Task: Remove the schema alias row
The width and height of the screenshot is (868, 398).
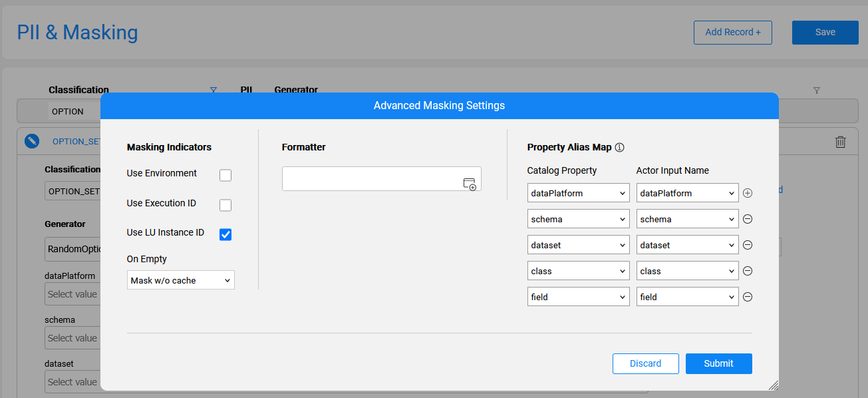Action: [x=748, y=219]
